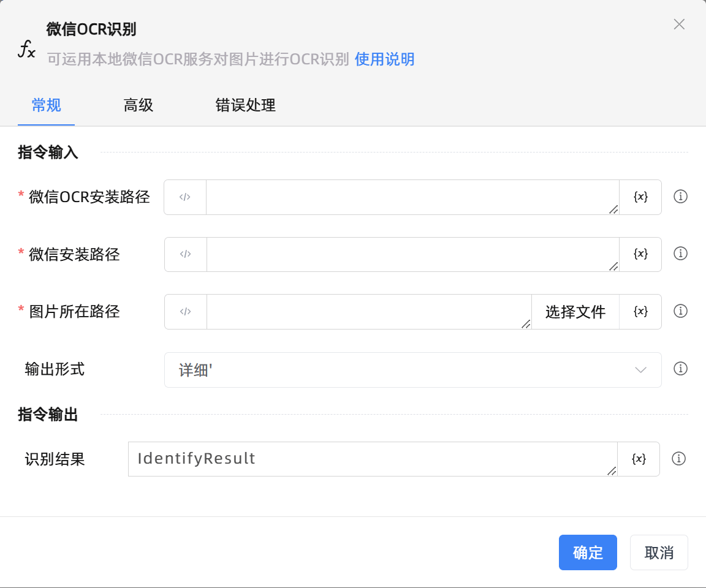Show info tooltip for 输出形式
This screenshot has height=588, width=706.
[x=680, y=369]
